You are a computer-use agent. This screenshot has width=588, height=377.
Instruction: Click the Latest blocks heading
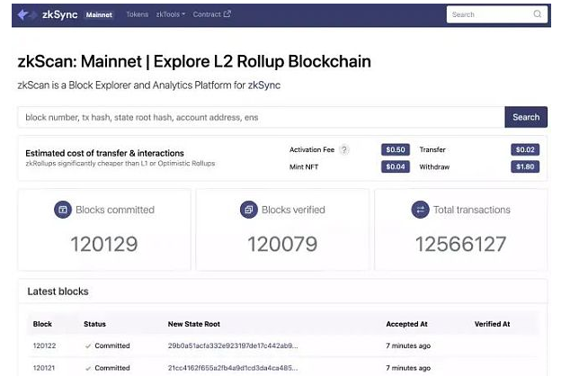[58, 292]
